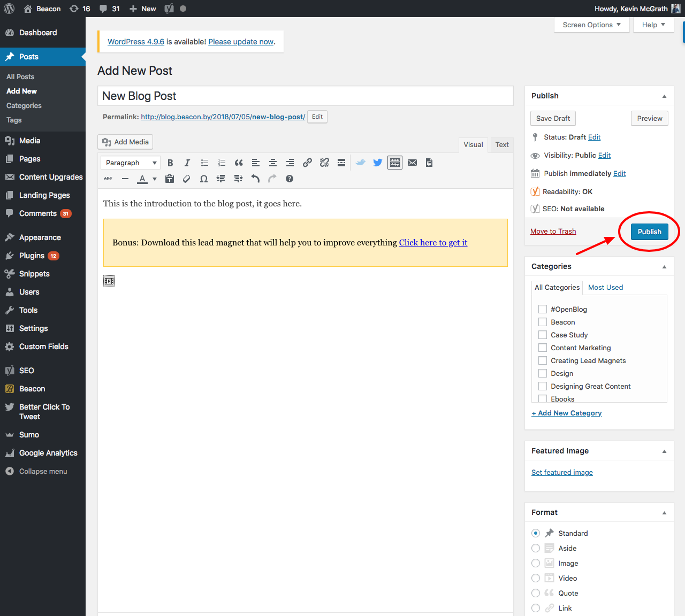This screenshot has height=616, width=685.
Task: Click the WordPress logo in admin bar
Action: pos(9,9)
